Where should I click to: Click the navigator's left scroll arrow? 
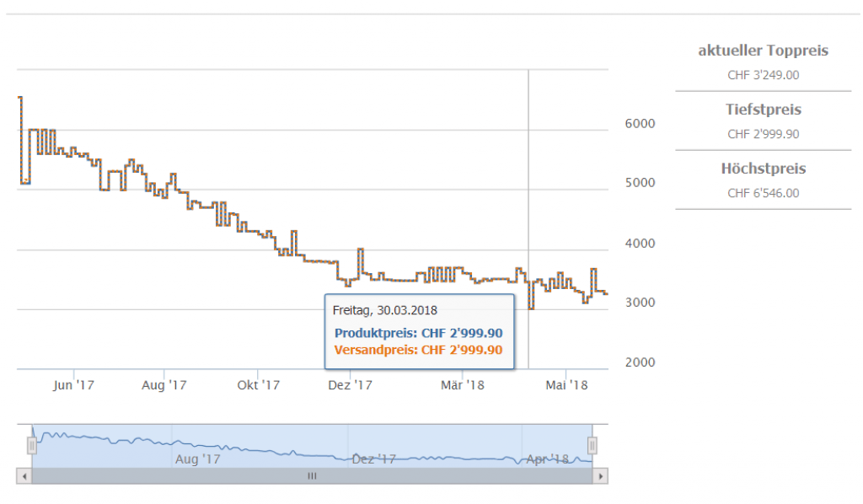pos(24,476)
